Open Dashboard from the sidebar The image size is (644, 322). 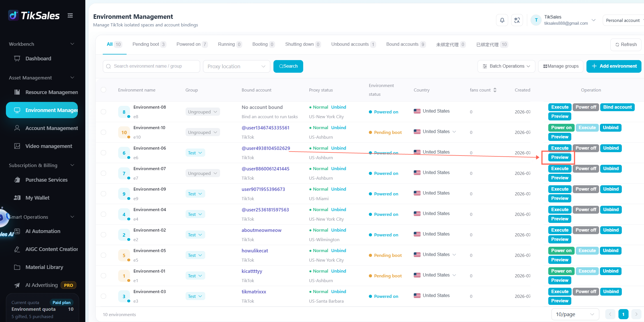tap(38, 58)
